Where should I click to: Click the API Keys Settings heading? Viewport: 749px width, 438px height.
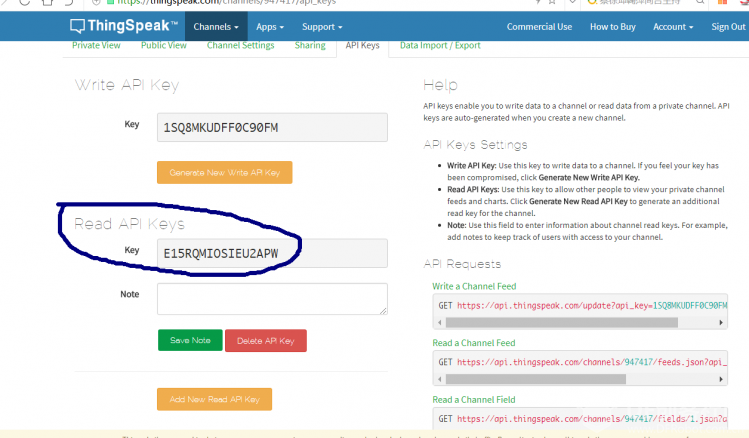[x=475, y=145]
